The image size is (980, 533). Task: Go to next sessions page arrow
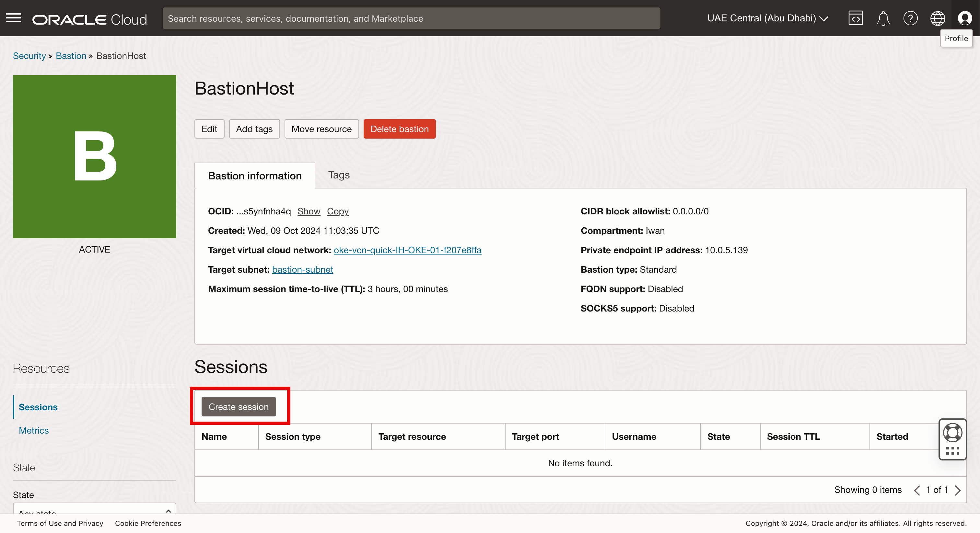[x=958, y=490]
